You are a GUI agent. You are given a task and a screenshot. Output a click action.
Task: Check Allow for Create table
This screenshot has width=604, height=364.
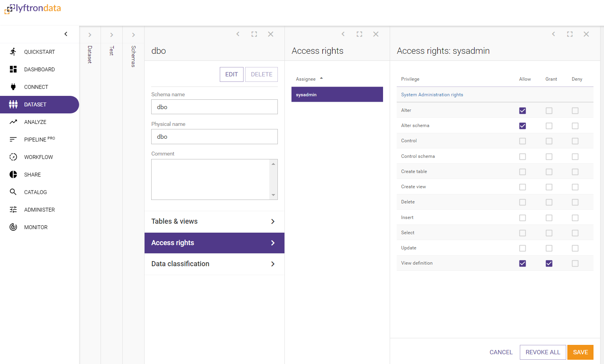coord(523,172)
